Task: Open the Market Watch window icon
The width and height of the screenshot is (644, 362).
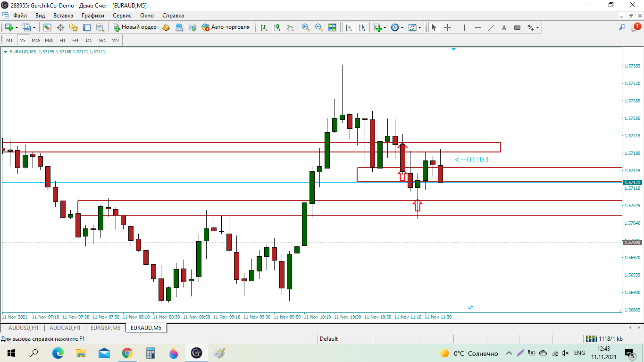Action: coord(47,27)
